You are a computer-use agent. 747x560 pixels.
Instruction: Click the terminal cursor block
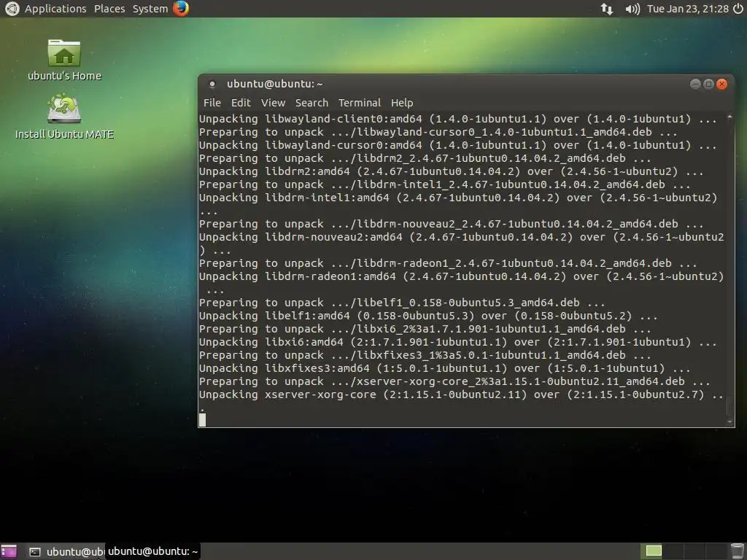click(x=203, y=419)
